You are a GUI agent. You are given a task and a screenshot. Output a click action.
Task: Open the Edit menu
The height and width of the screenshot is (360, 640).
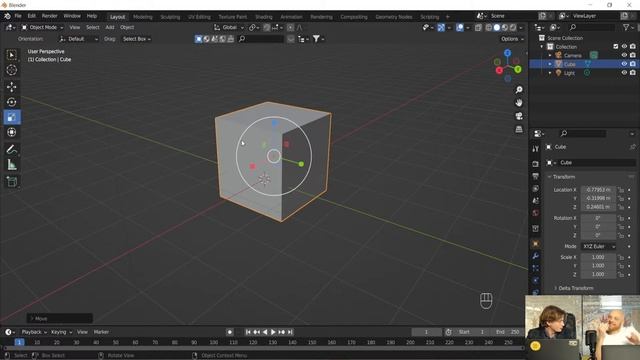pyautogui.click(x=31, y=16)
